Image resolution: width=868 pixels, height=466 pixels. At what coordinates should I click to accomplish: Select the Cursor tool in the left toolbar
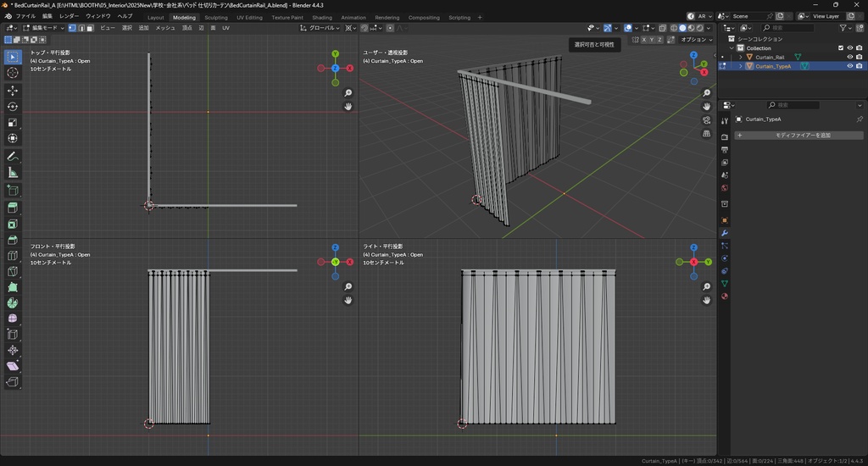(13, 73)
